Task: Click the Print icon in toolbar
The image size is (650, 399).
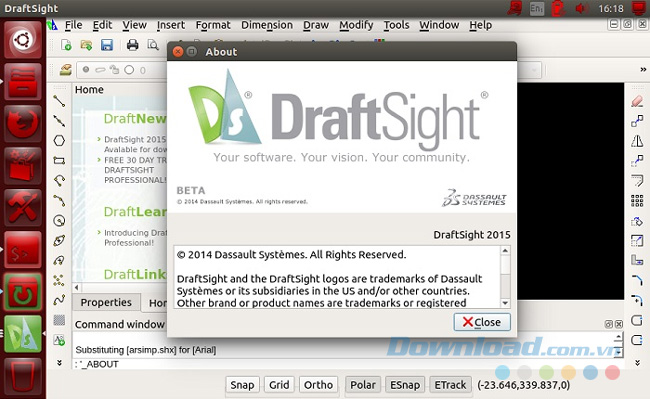Action: click(132, 45)
